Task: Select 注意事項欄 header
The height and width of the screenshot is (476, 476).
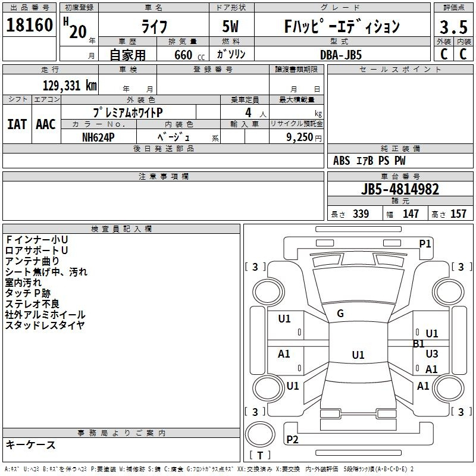Action: [x=163, y=176]
